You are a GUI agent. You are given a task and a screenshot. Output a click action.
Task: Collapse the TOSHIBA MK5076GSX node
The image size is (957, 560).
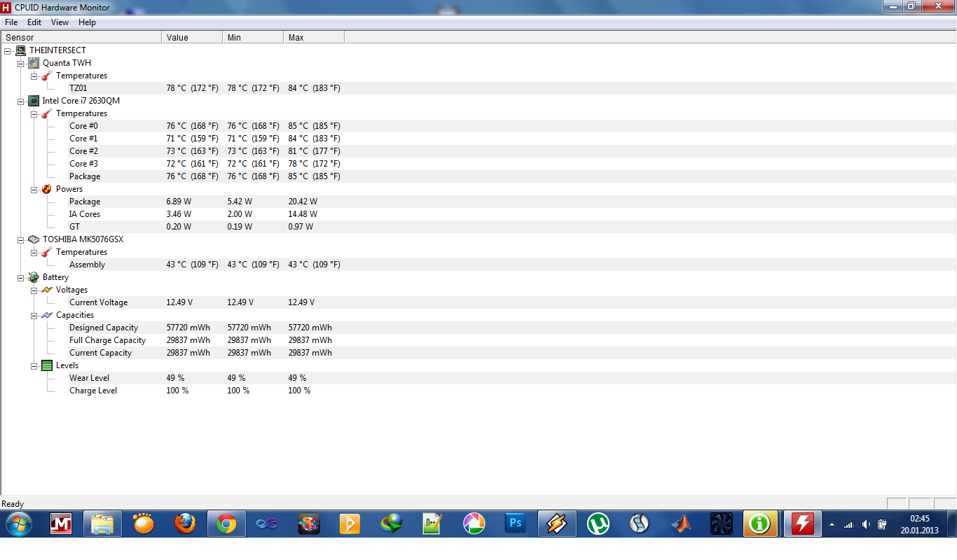[x=21, y=239]
